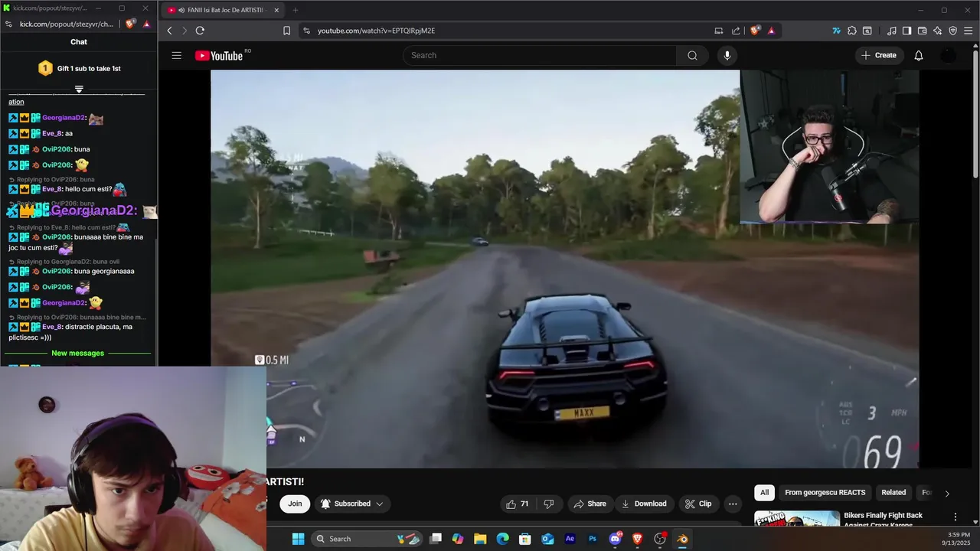
Task: Select the Related filter chip
Action: pyautogui.click(x=893, y=492)
